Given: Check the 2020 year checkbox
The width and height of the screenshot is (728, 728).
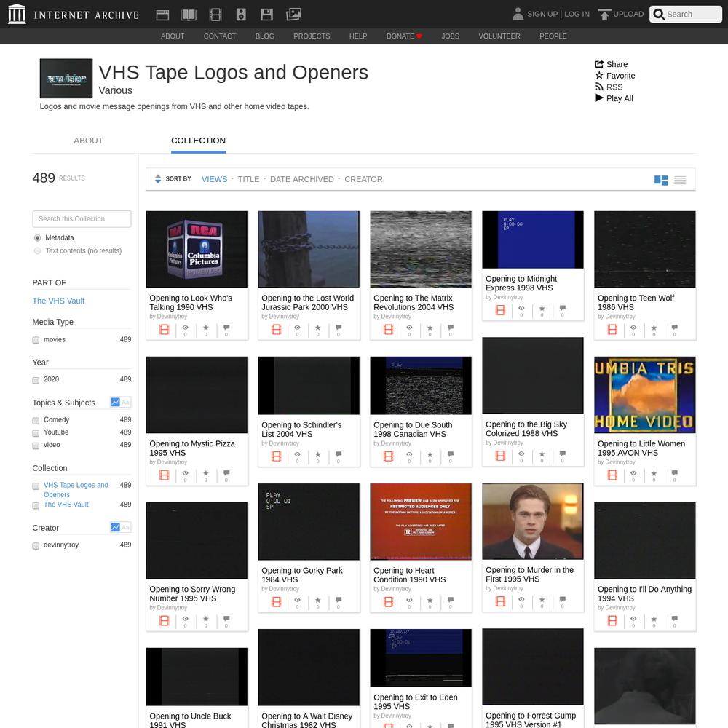Looking at the screenshot, I should pos(36,380).
